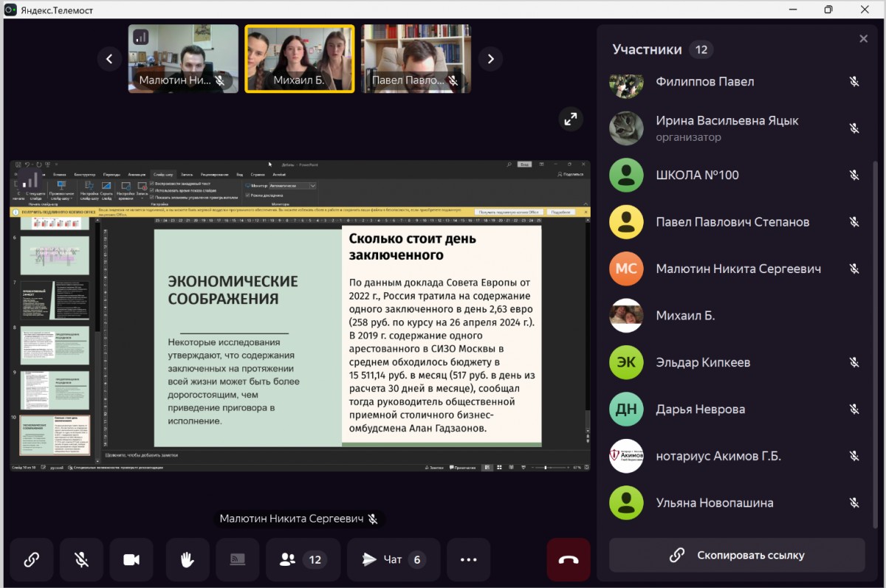This screenshot has height=588, width=886.
Task: Raise hand using the hand icon
Action: pos(187,560)
